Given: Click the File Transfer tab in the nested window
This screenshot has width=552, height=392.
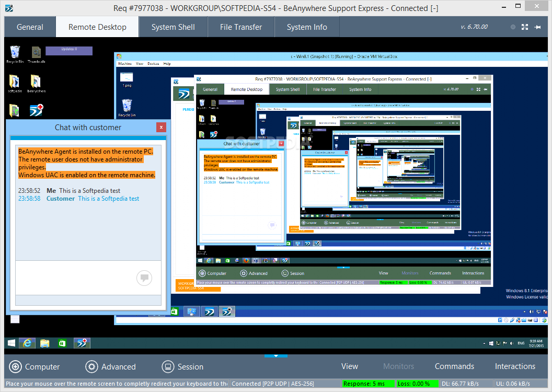Looking at the screenshot, I should pyautogui.click(x=324, y=89).
